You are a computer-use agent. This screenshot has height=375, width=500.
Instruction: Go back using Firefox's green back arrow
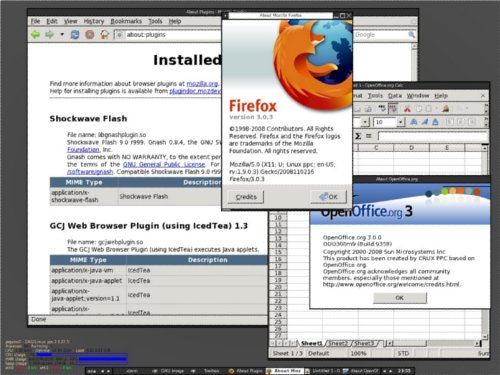35,35
